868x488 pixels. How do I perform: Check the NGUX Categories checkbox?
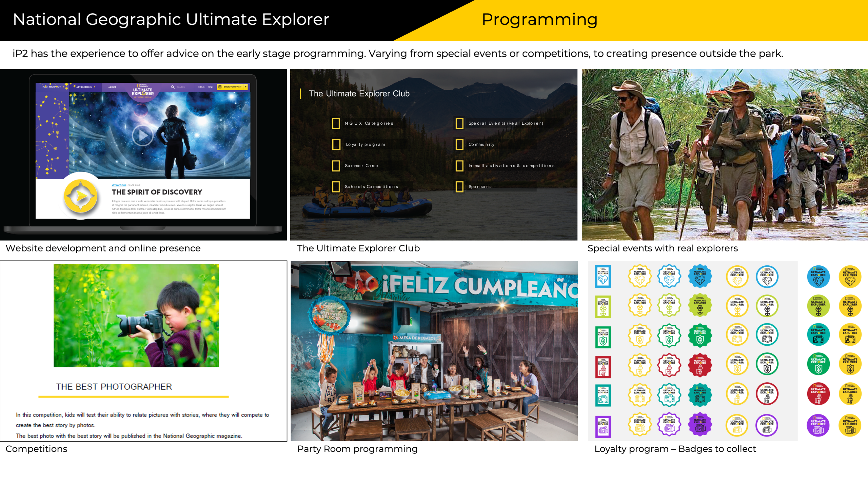[x=336, y=123]
